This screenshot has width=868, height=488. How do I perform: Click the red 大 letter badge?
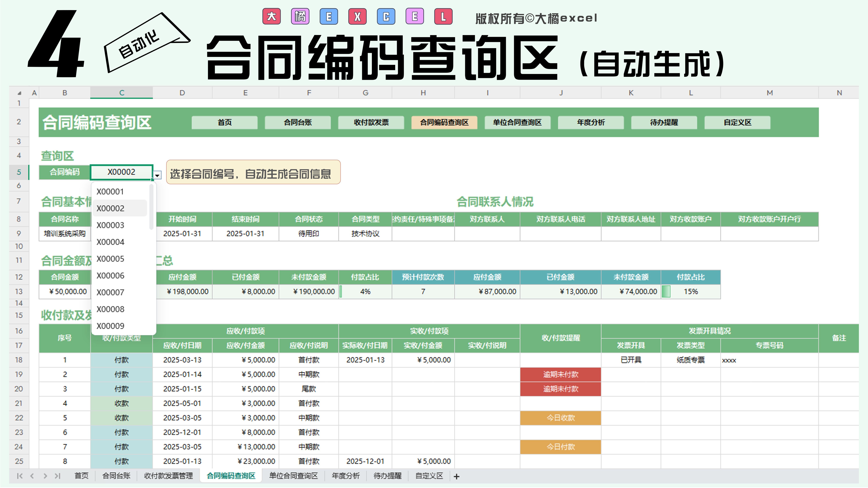coord(271,16)
